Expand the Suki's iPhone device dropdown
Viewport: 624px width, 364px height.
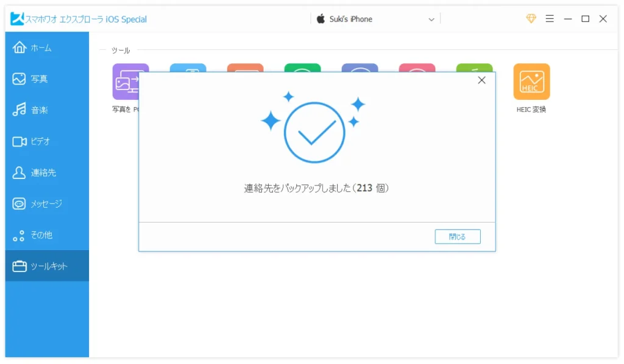coord(431,19)
